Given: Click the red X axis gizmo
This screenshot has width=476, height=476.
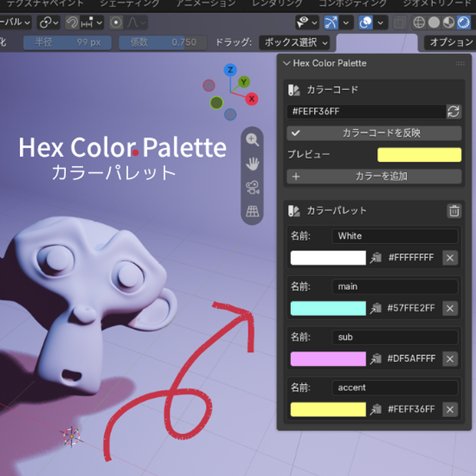Looking at the screenshot, I should point(252,99).
